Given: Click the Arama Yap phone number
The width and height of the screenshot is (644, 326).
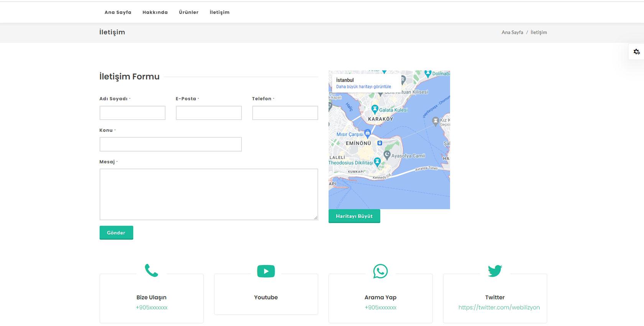Looking at the screenshot, I should click(x=380, y=308).
